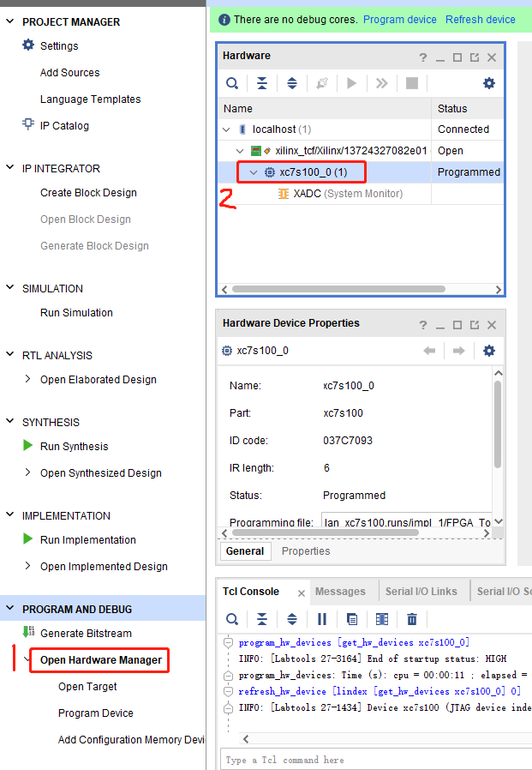This screenshot has height=770, width=532.
Task: Expand Open Implemented Design
Action: pyautogui.click(x=27, y=566)
